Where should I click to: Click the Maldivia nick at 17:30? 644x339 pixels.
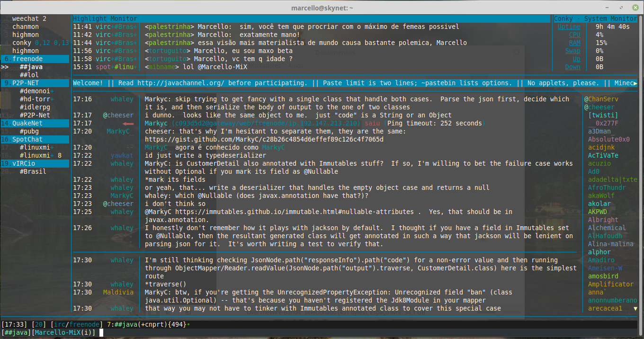[118, 292]
